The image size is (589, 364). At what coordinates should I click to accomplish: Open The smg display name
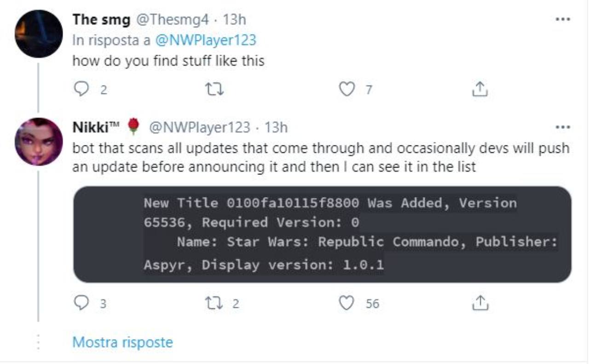click(x=101, y=20)
